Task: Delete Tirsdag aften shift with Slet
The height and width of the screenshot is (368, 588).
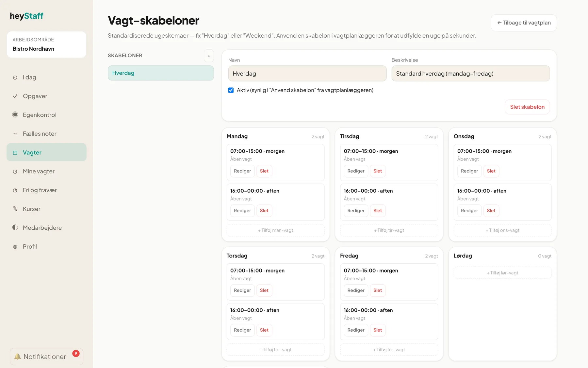Action: (378, 211)
